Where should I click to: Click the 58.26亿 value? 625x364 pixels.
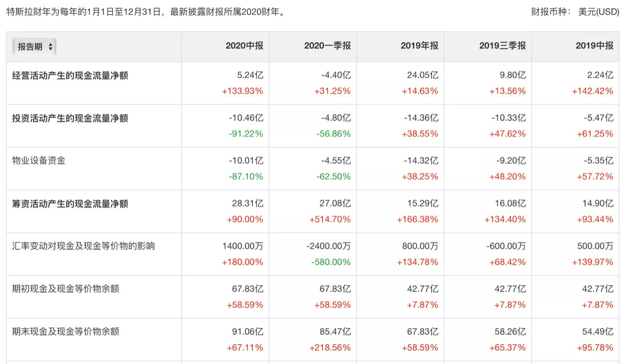[x=510, y=332]
